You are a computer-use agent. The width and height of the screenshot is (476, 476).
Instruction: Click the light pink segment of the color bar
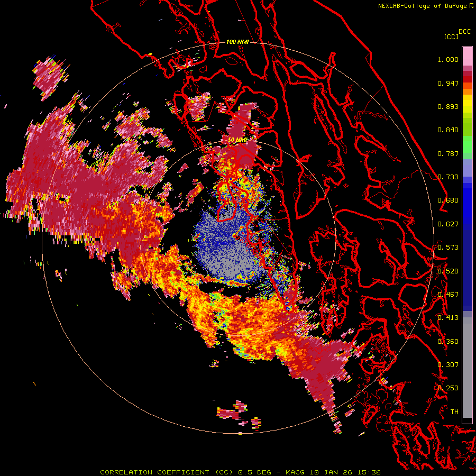coord(467,56)
